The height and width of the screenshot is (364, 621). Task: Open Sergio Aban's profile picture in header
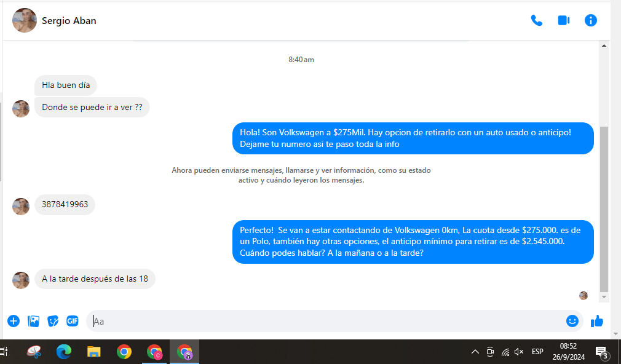[x=25, y=20]
